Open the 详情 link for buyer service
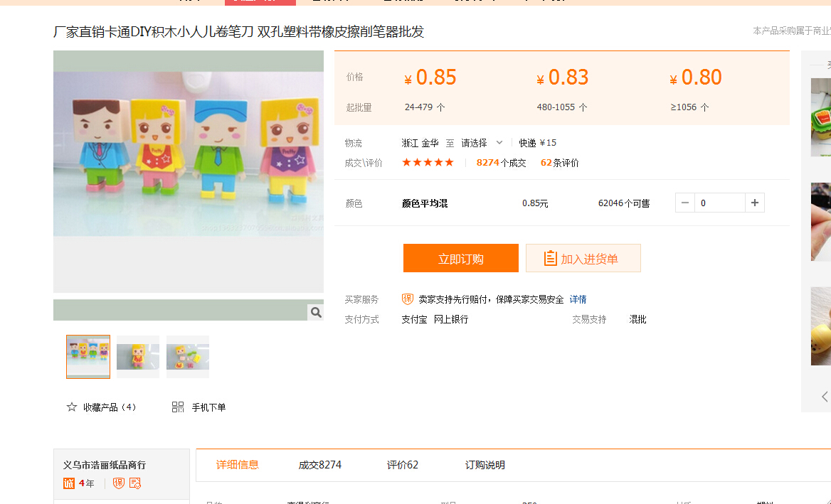The width and height of the screenshot is (831, 504). pyautogui.click(x=578, y=299)
